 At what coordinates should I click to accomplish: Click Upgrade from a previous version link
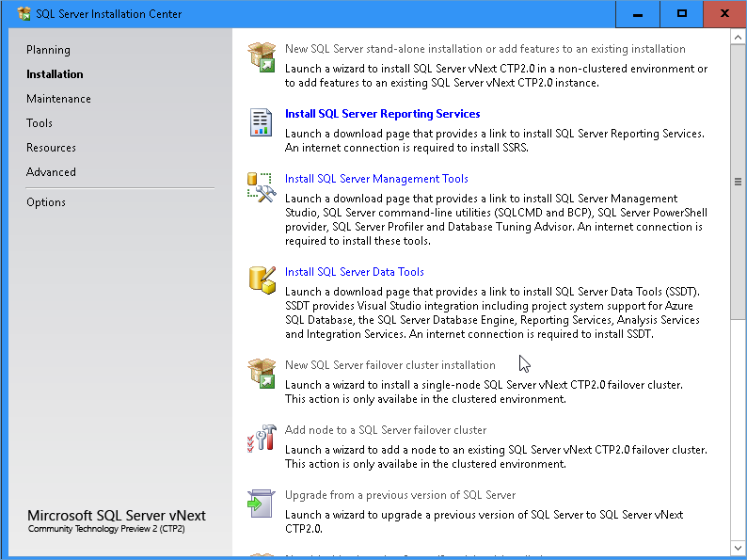click(400, 495)
